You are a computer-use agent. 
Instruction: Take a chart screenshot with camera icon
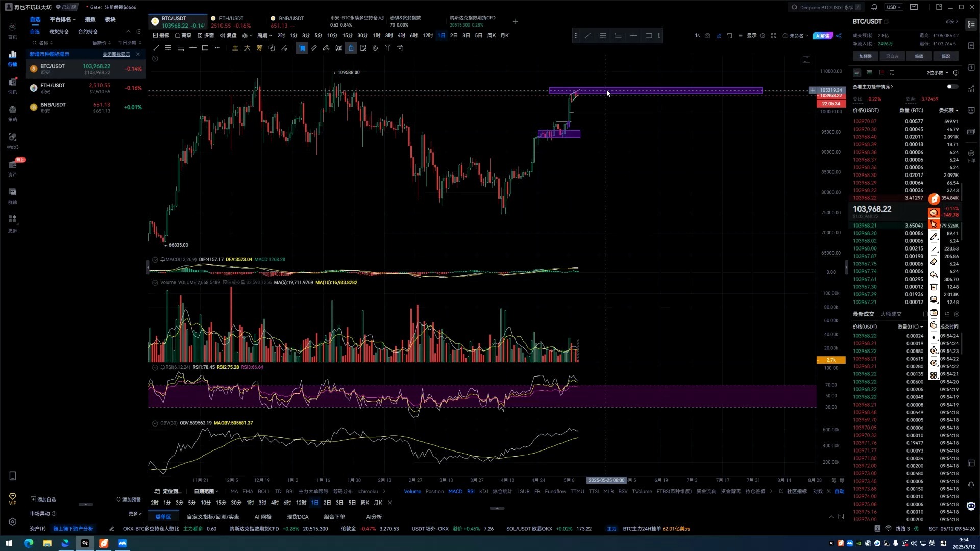[x=707, y=36]
